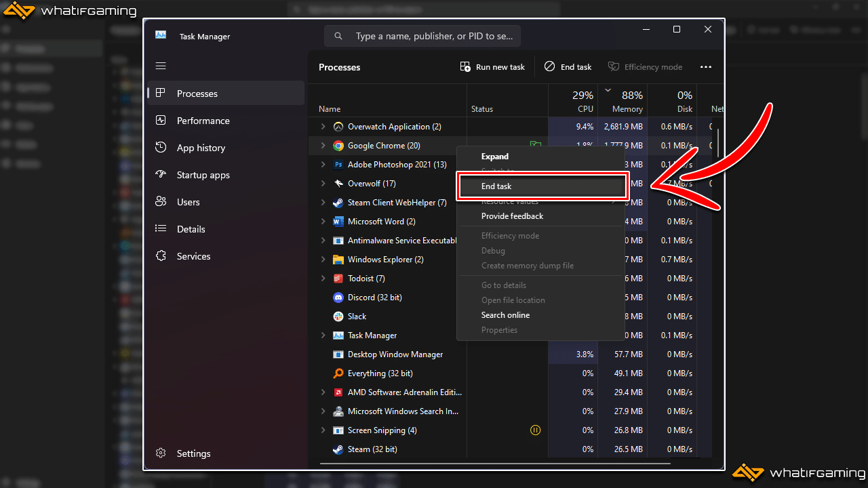The width and height of the screenshot is (868, 488).
Task: Choose Provide feedback in the context menu
Action: 513,216
